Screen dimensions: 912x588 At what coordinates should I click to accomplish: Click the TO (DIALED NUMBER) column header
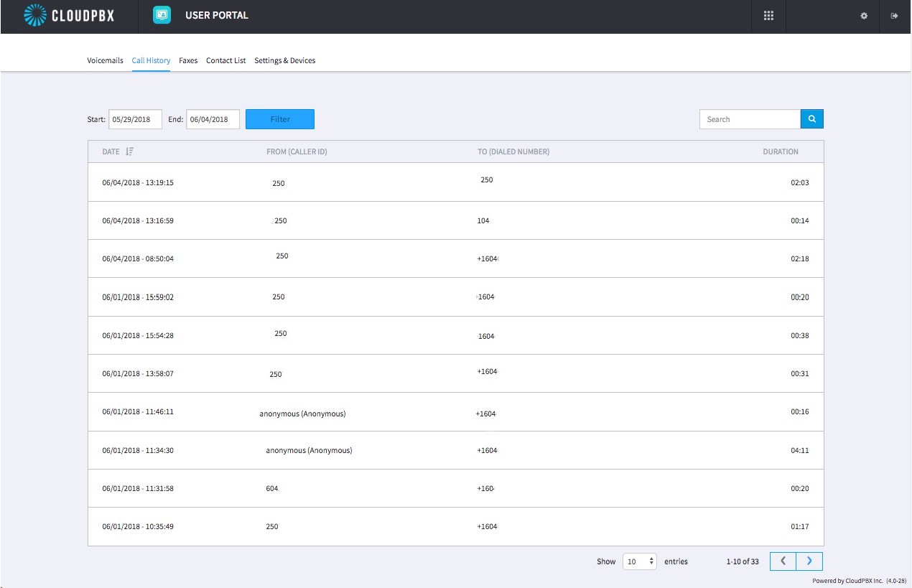pos(513,151)
